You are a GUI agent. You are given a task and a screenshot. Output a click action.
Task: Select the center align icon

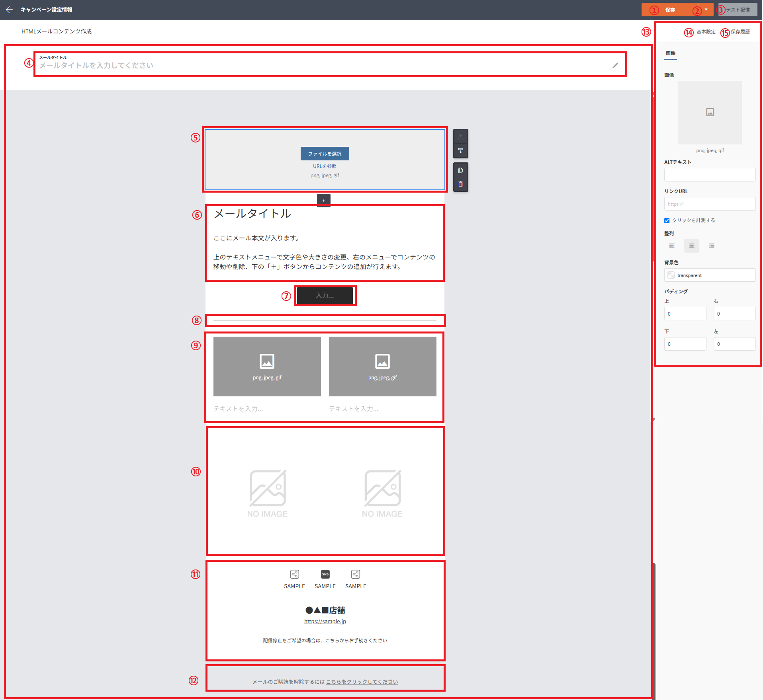[692, 246]
